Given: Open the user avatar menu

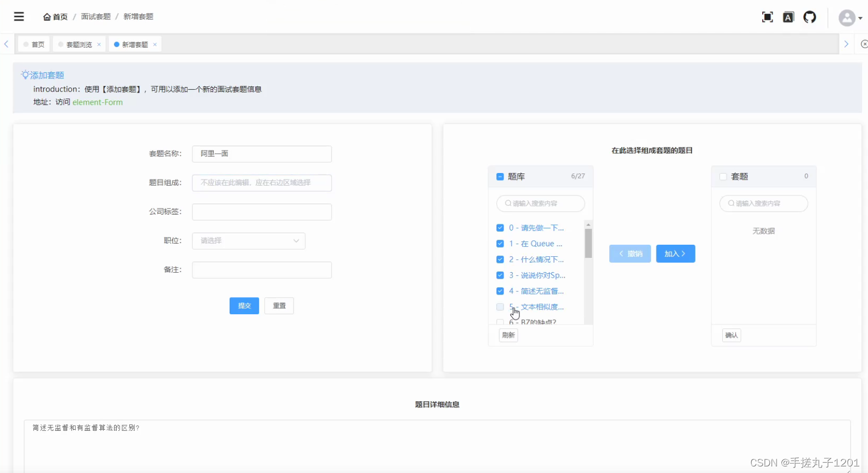Looking at the screenshot, I should 850,18.
